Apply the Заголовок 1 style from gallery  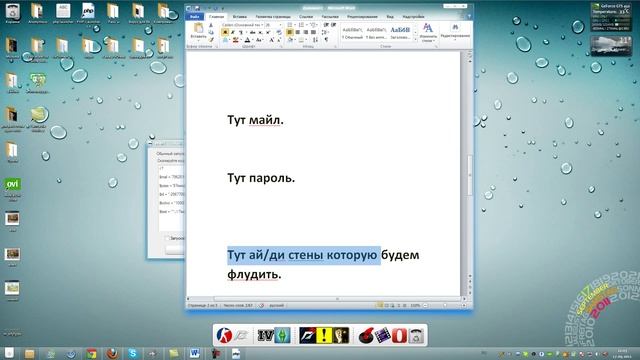point(400,33)
